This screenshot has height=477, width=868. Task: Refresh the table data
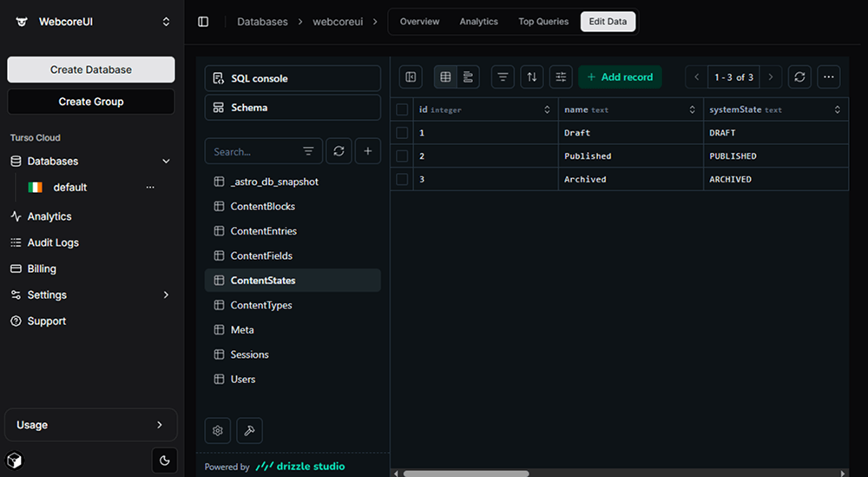800,77
